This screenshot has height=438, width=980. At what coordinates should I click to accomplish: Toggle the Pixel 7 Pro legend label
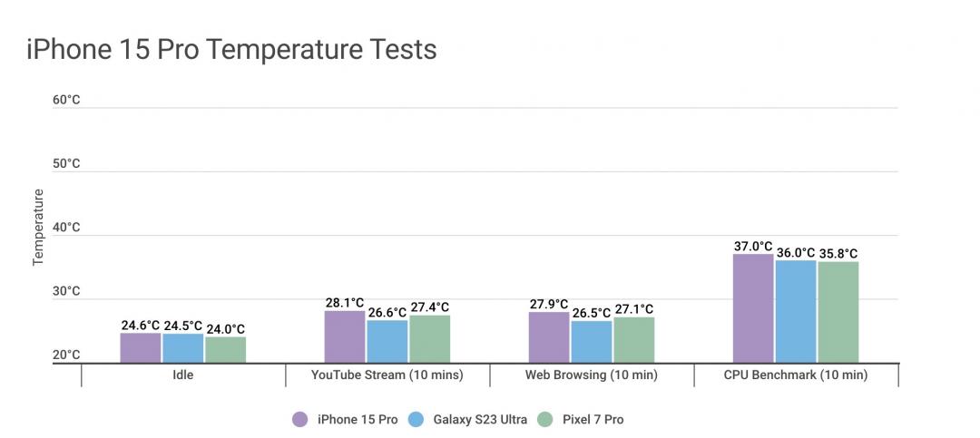click(x=593, y=419)
